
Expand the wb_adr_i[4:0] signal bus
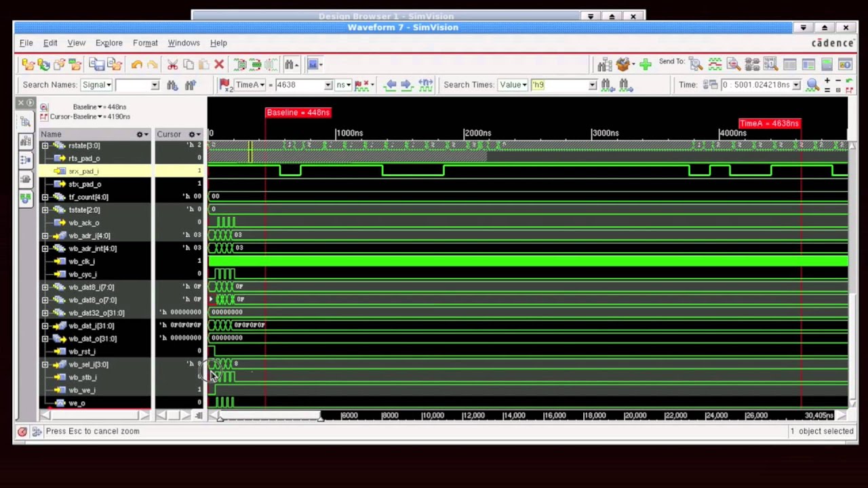pyautogui.click(x=45, y=236)
